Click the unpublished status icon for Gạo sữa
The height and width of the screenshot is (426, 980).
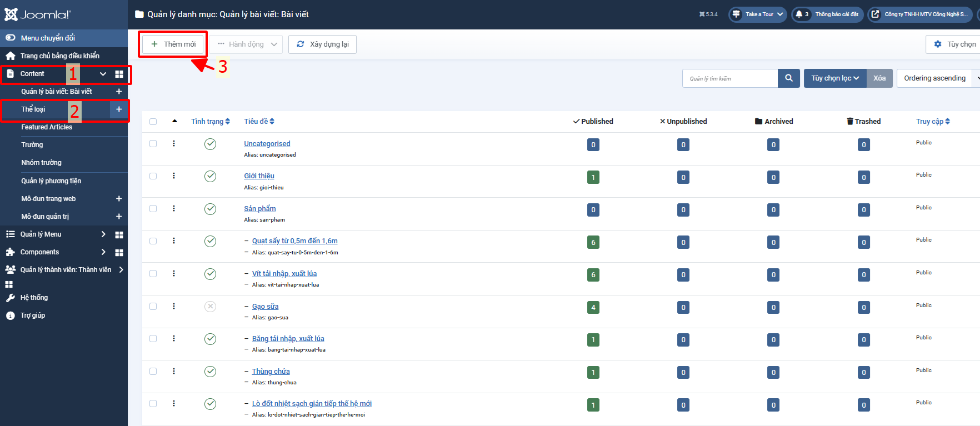click(210, 307)
